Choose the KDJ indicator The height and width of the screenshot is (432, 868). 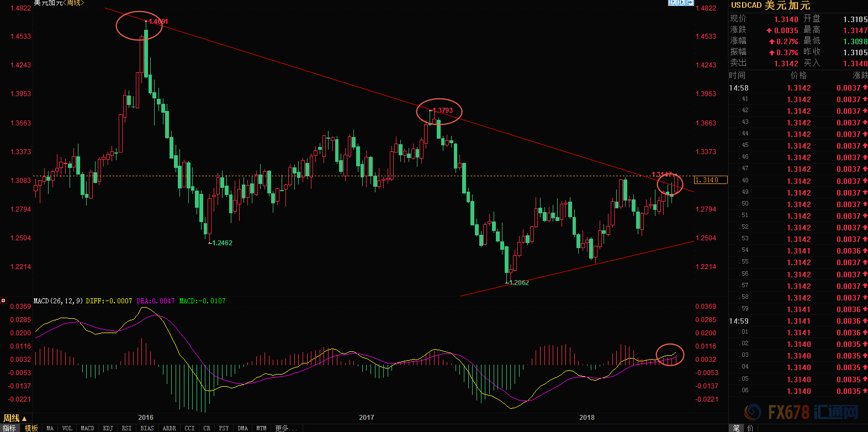click(x=108, y=428)
